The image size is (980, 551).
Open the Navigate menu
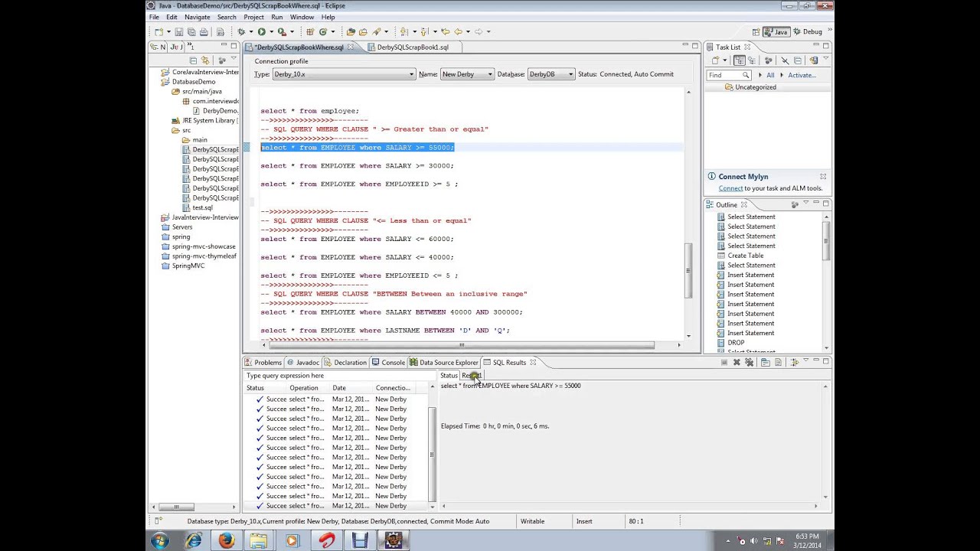point(197,17)
